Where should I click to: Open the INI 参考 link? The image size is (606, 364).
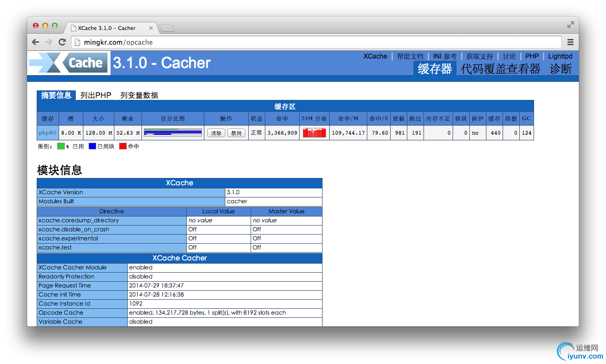pos(444,56)
